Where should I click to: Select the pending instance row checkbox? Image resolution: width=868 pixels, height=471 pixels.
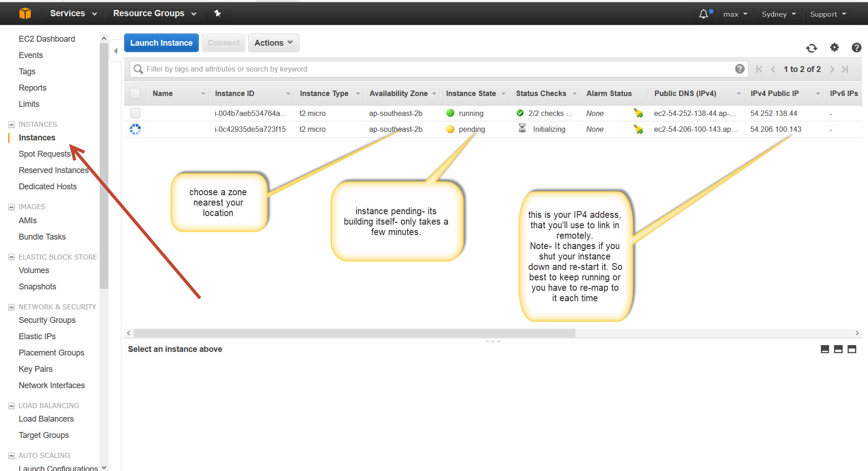[135, 130]
